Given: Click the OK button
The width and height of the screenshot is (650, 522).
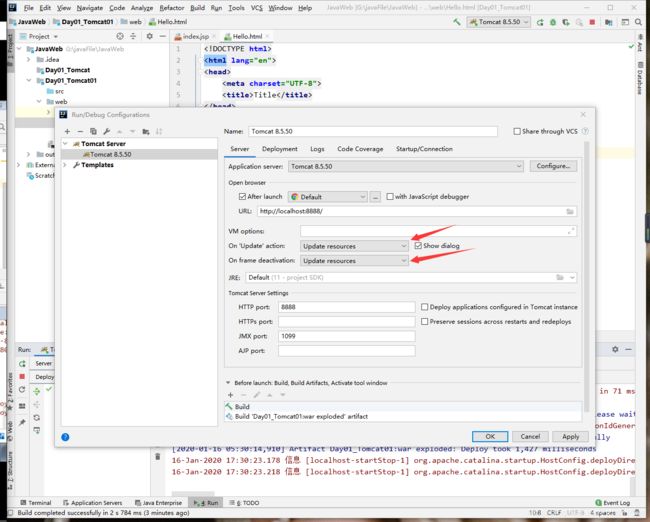Looking at the screenshot, I should click(x=490, y=437).
